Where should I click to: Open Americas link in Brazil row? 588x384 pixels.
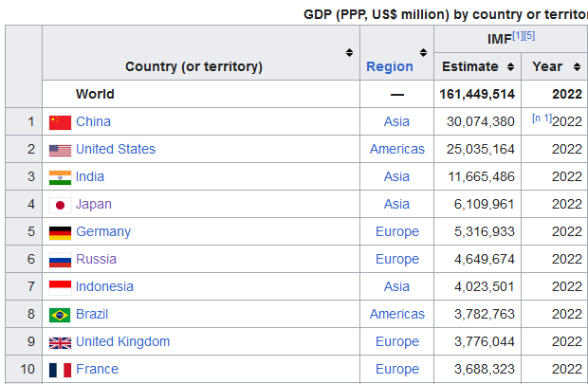(x=397, y=314)
